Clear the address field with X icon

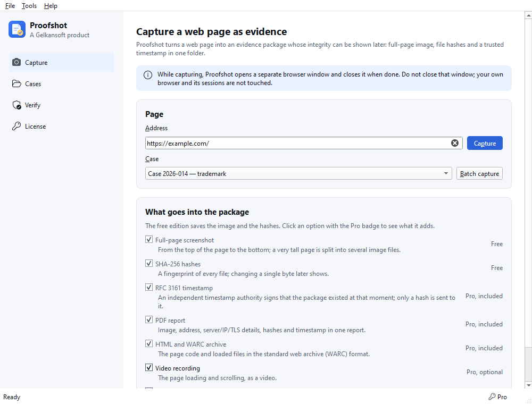click(x=455, y=143)
